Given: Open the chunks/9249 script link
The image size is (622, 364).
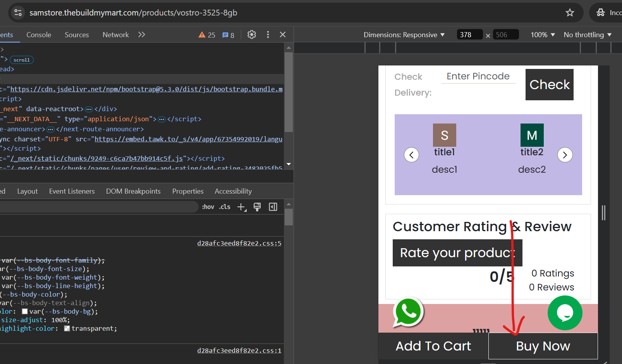Looking at the screenshot, I should click(x=97, y=158).
